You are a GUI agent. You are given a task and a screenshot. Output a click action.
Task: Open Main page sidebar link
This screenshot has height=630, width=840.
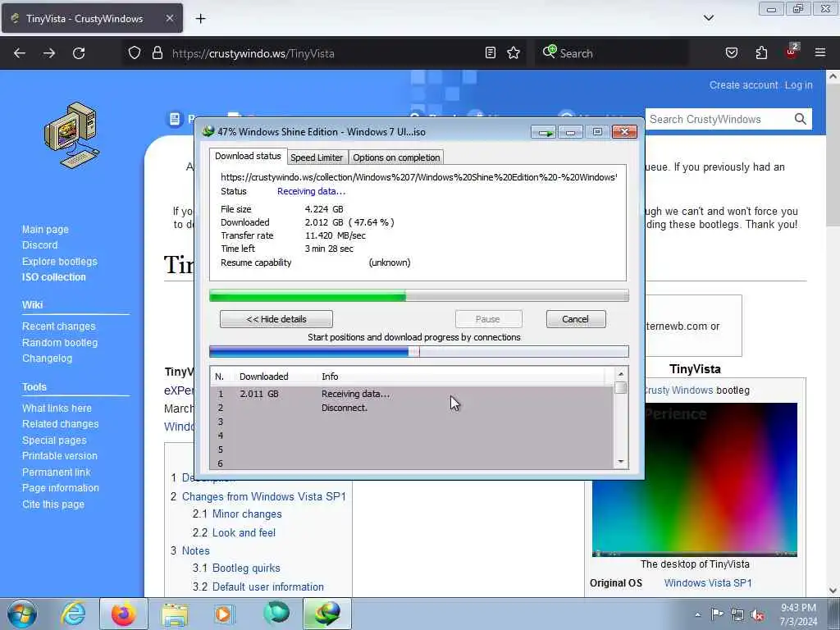click(45, 230)
